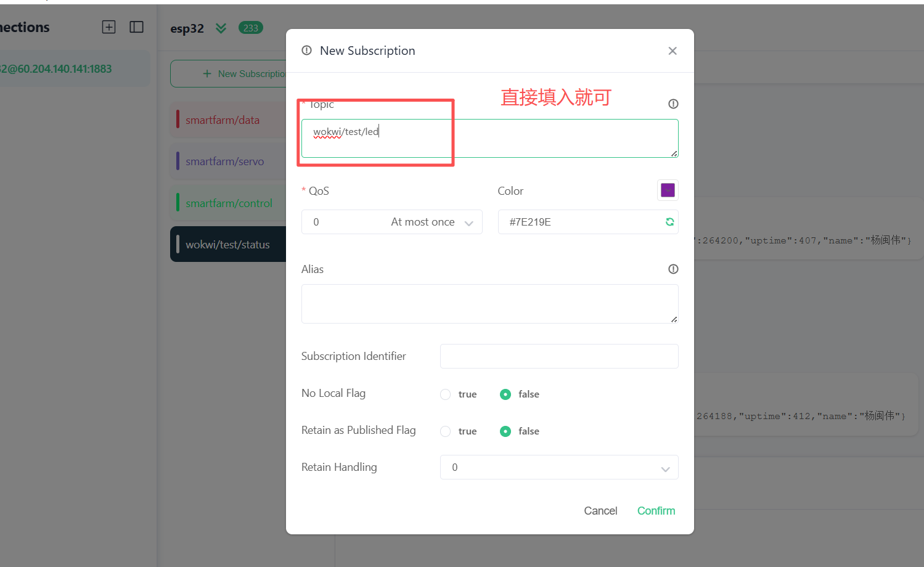Select false for No Local Flag
Viewport: 924px width, 567px height.
[505, 394]
